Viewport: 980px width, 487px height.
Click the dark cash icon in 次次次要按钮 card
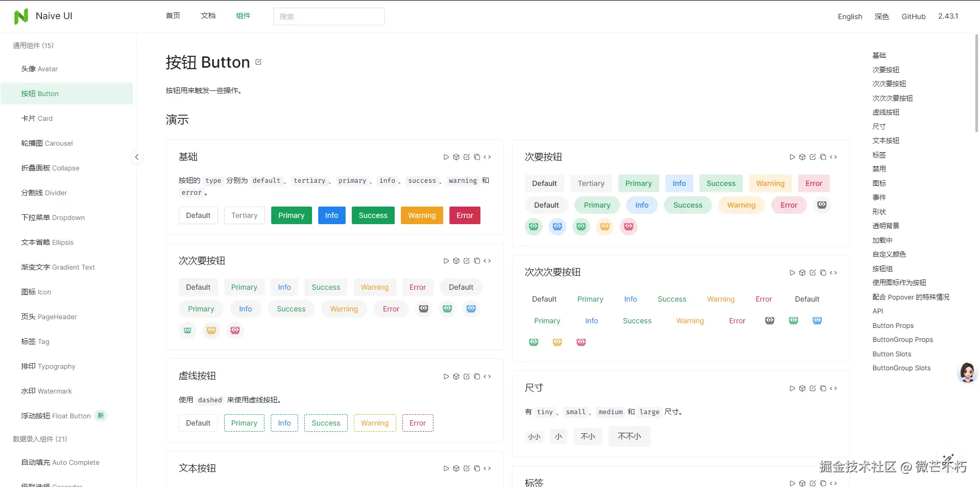coord(770,321)
